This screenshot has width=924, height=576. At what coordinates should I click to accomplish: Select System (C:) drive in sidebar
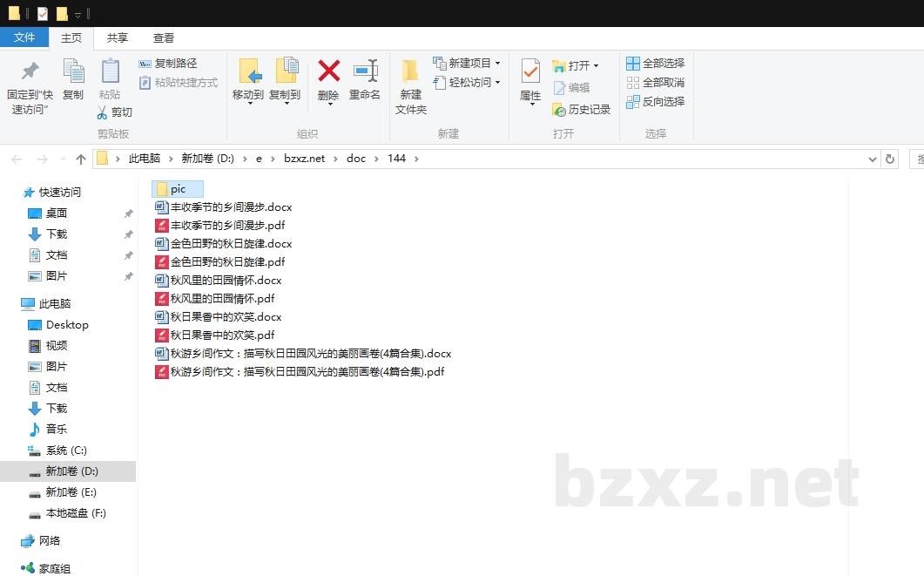66,451
